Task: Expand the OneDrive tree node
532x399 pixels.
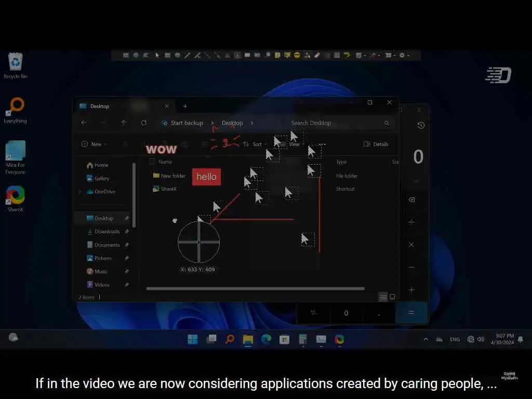Action: coord(80,192)
